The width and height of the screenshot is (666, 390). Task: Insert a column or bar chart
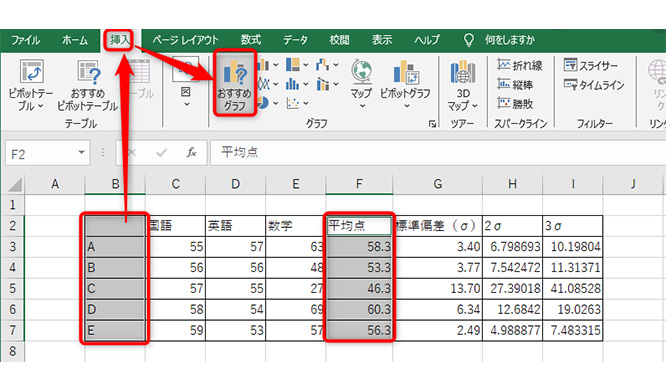pos(263,65)
